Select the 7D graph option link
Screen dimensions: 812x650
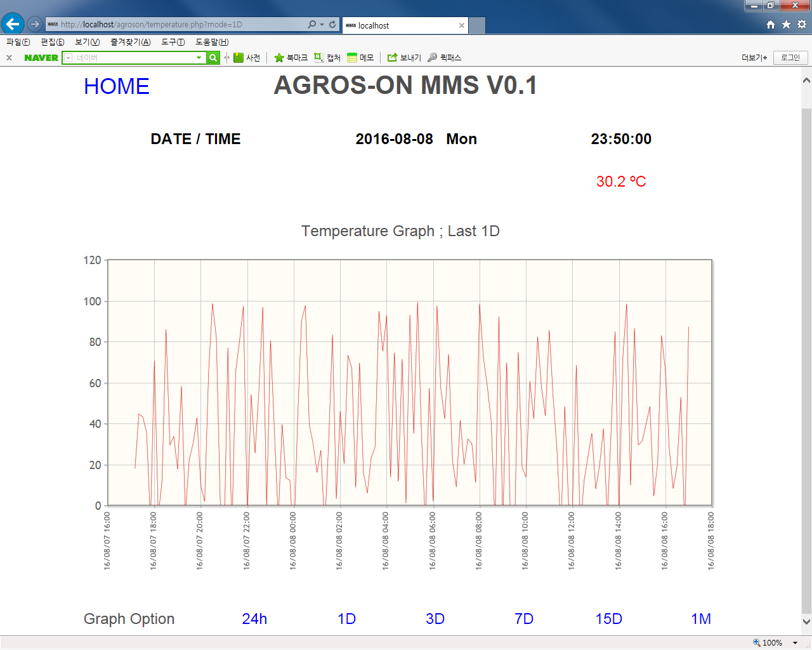coord(524,619)
